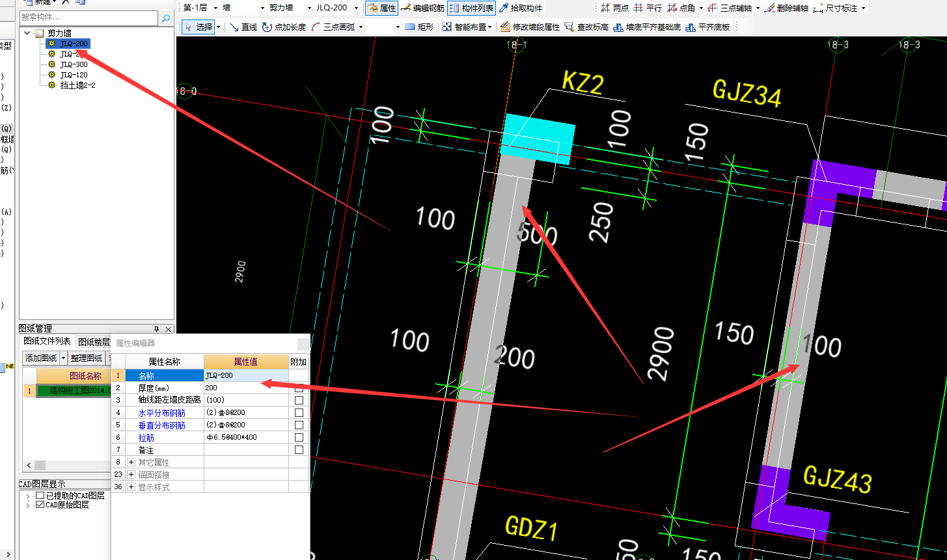Edit the 厚度 value cell 200
Screen dimensions: 947x560
pyautogui.click(x=246, y=388)
